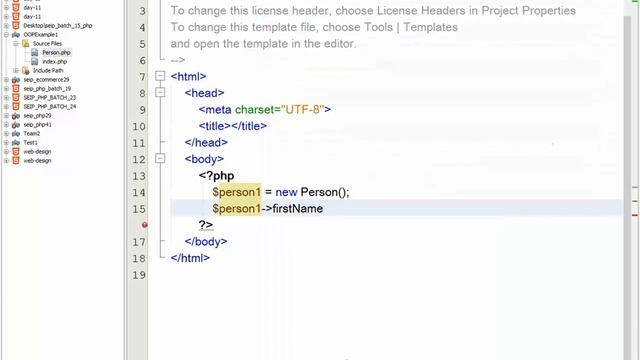Click the "UTF-8" charset value
This screenshot has width=640, height=360.
(x=302, y=109)
